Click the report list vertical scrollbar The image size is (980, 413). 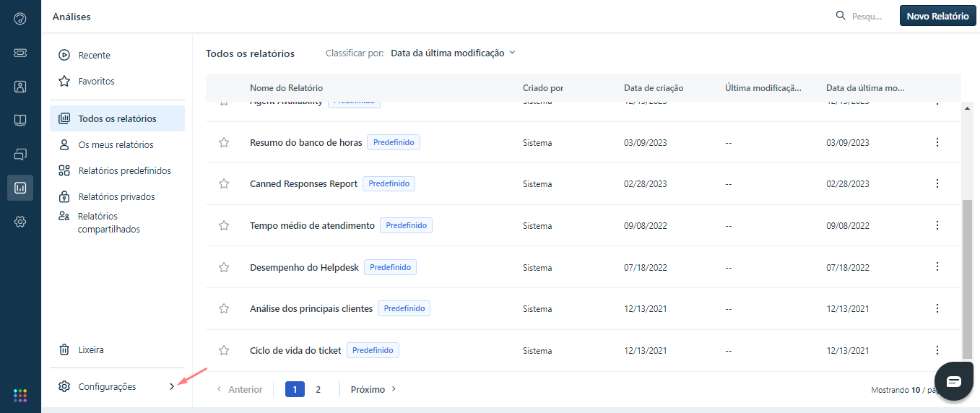pyautogui.click(x=968, y=278)
